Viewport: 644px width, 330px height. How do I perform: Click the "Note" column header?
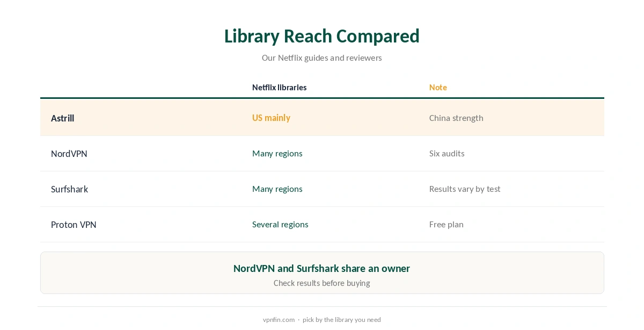click(438, 87)
